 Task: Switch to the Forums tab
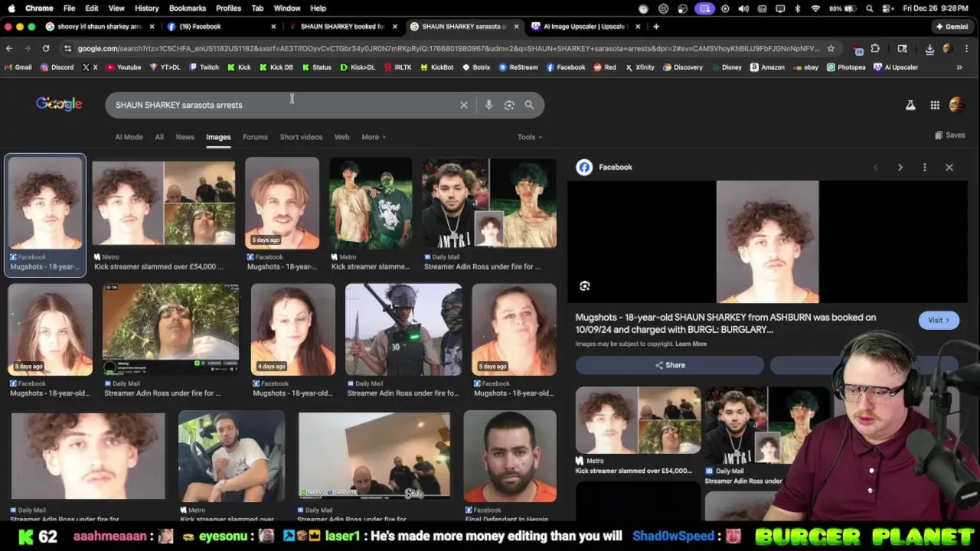coord(255,137)
